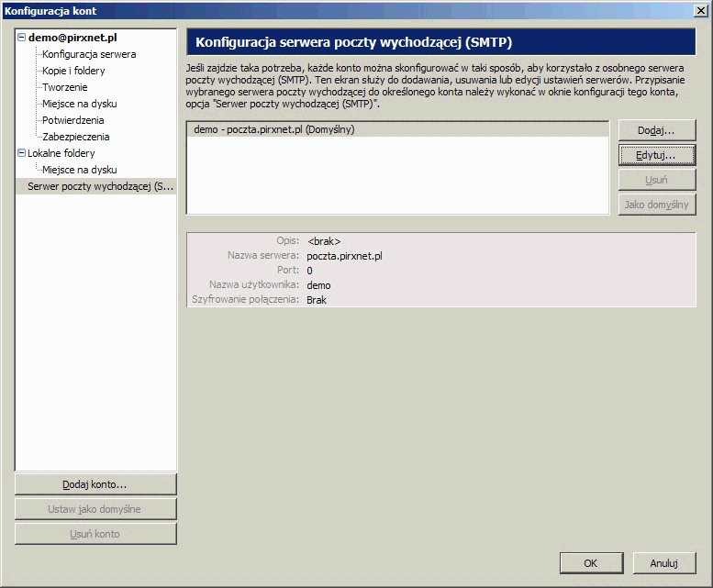Select Serwer poczty wychodzącej in the tree

pyautogui.click(x=100, y=186)
